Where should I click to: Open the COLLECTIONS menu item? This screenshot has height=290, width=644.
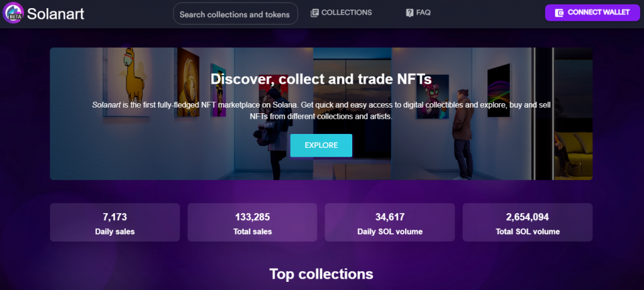click(341, 13)
